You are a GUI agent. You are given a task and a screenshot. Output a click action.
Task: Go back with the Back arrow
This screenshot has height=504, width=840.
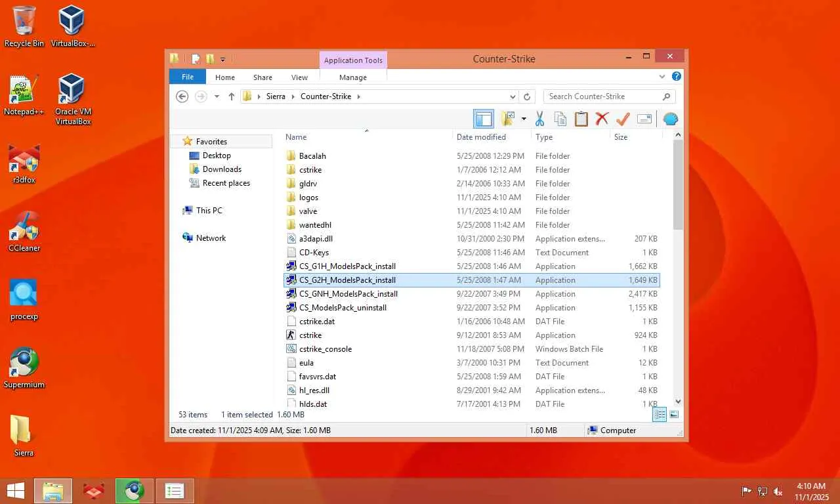pyautogui.click(x=182, y=96)
